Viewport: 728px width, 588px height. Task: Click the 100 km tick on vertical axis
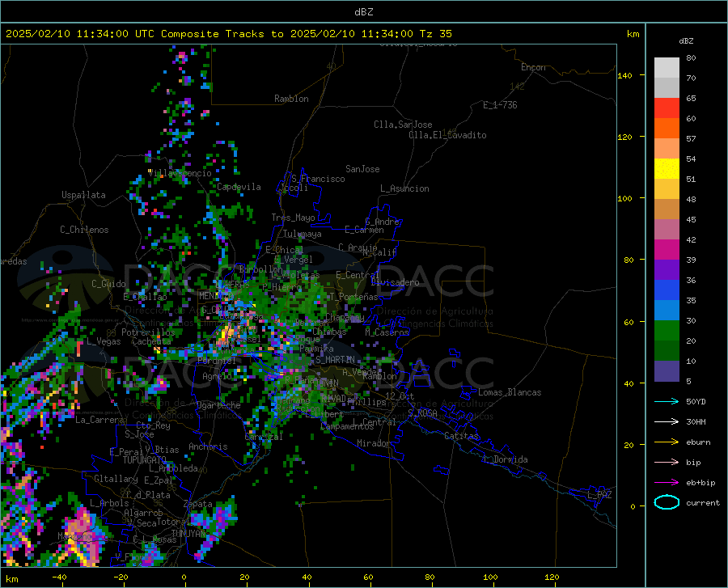click(625, 198)
